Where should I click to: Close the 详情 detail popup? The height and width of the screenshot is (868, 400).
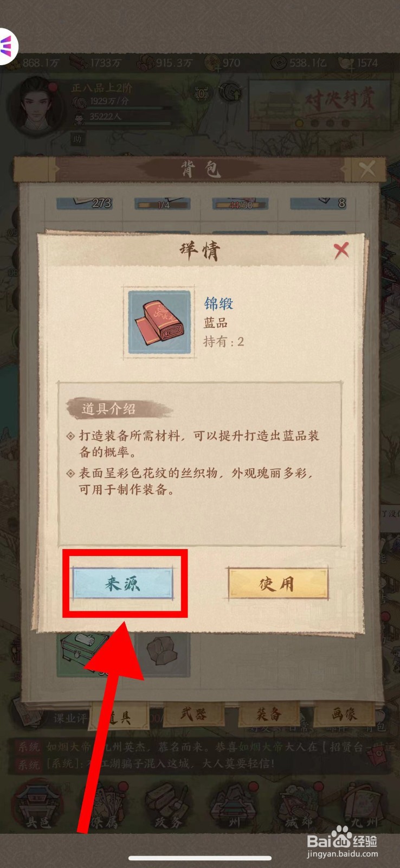(x=341, y=250)
